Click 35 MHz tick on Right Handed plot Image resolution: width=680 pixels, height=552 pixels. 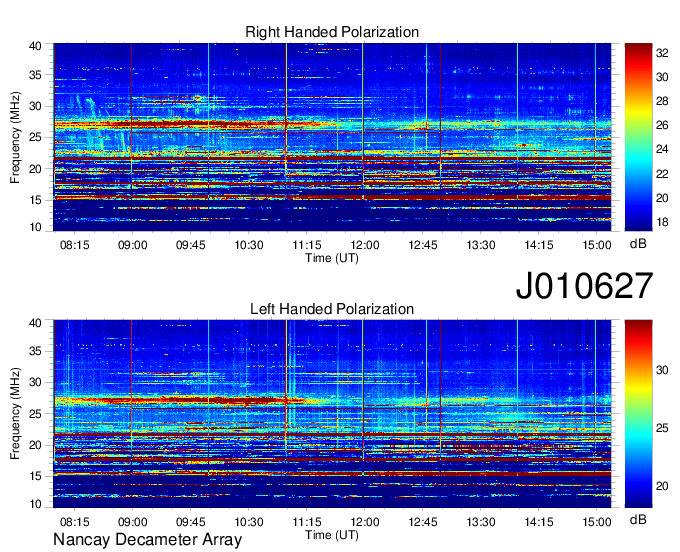point(35,75)
